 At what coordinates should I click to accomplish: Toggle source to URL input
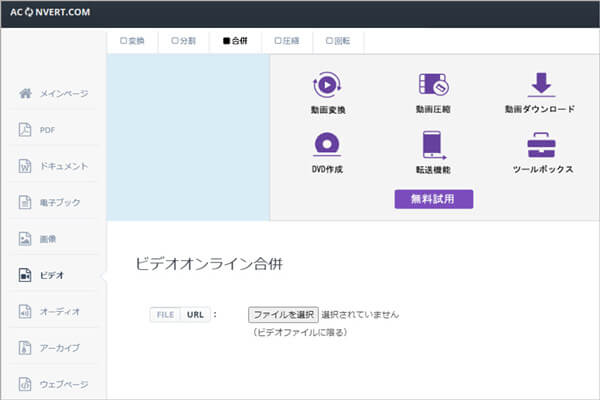tap(194, 314)
